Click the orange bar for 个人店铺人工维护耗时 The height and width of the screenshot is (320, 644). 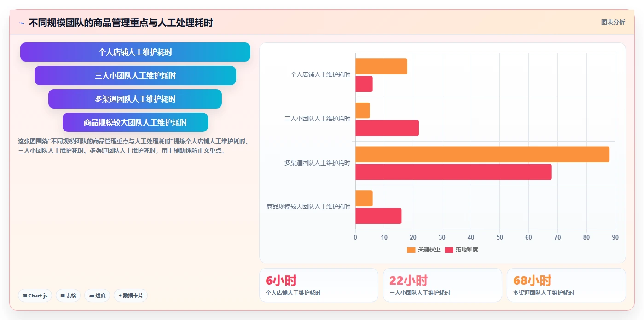point(381,67)
